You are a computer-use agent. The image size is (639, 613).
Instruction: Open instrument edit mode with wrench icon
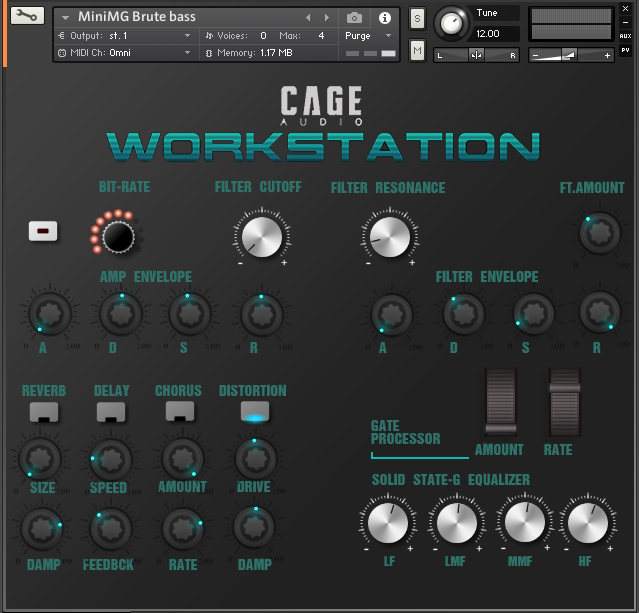(x=27, y=16)
